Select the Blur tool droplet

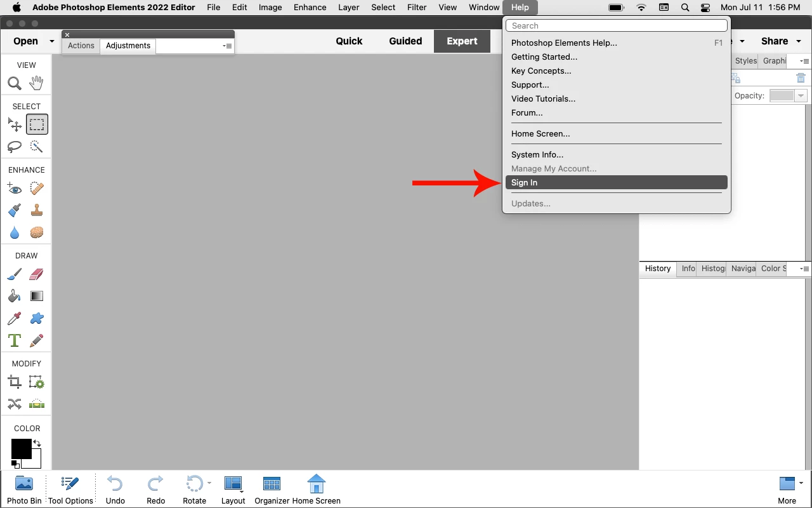[15, 232]
